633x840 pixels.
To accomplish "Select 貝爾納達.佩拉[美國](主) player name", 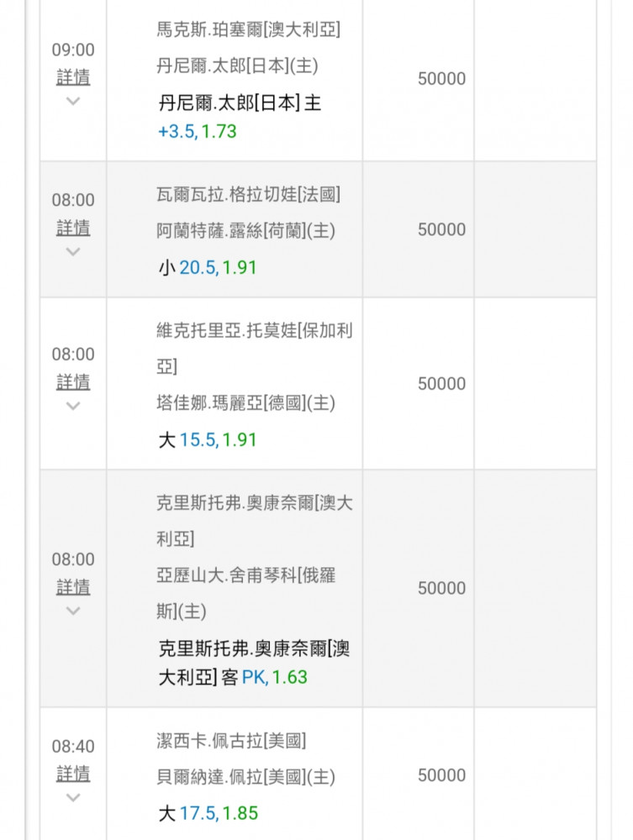I will coord(245,777).
